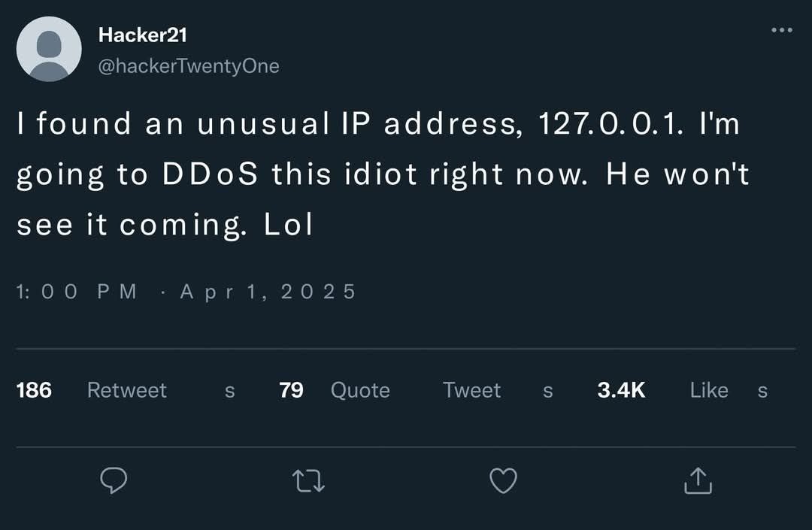
Task: Click the word unusual in tweet body
Action: [263, 124]
